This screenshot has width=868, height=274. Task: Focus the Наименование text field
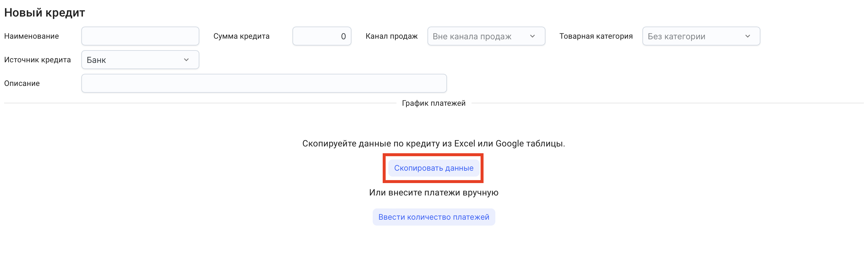140,36
